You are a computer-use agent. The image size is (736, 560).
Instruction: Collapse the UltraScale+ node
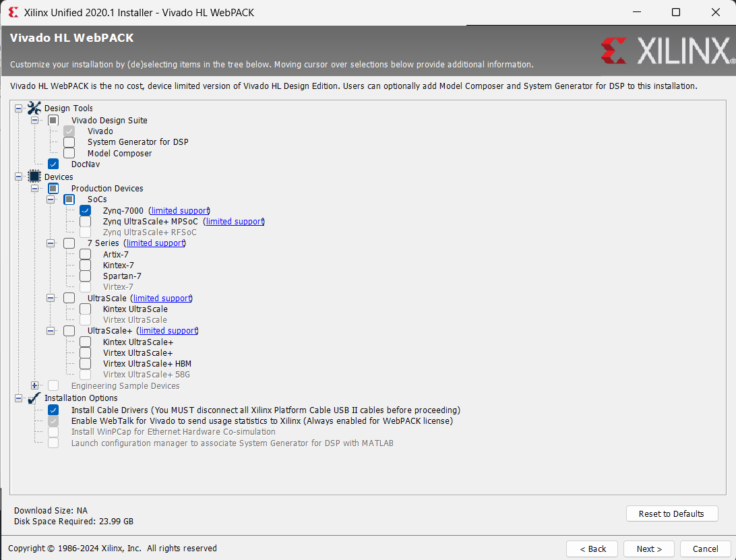[x=51, y=331]
